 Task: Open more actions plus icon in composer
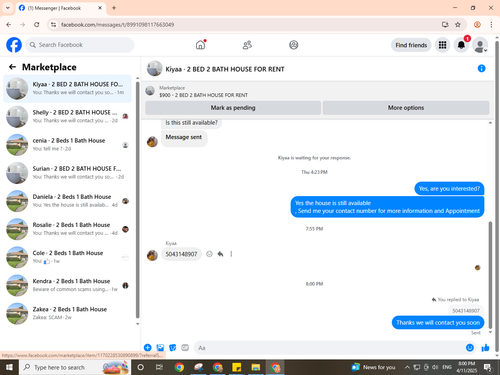[x=148, y=348]
